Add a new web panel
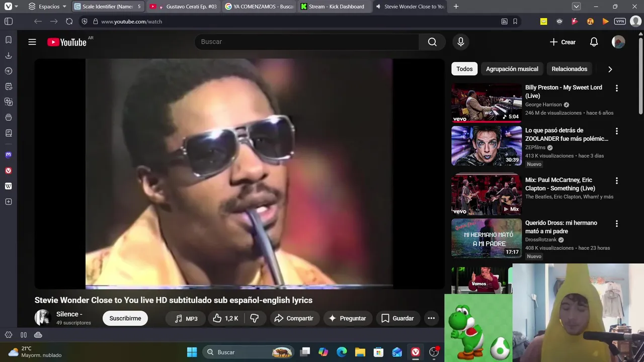The height and width of the screenshot is (362, 644). (9, 202)
